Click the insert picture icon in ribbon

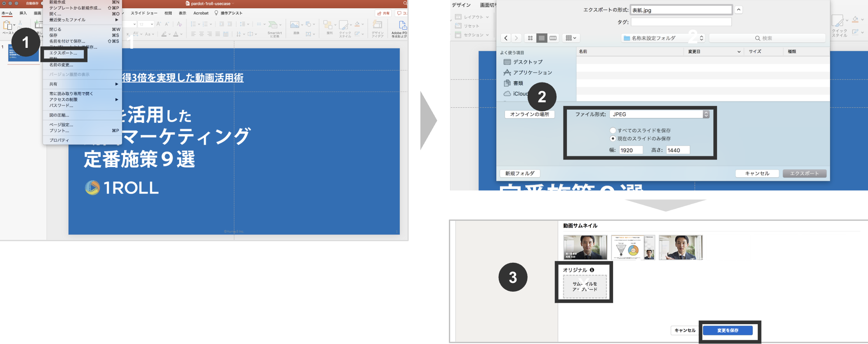pos(295,25)
